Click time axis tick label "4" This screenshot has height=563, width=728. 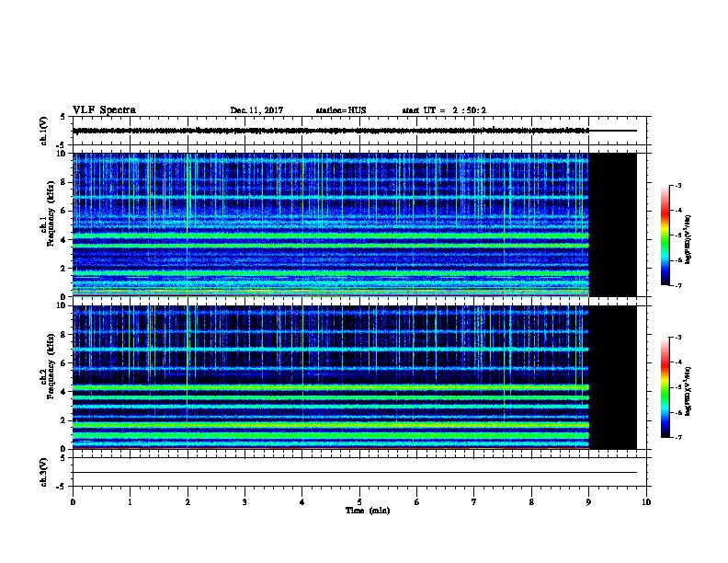click(302, 502)
